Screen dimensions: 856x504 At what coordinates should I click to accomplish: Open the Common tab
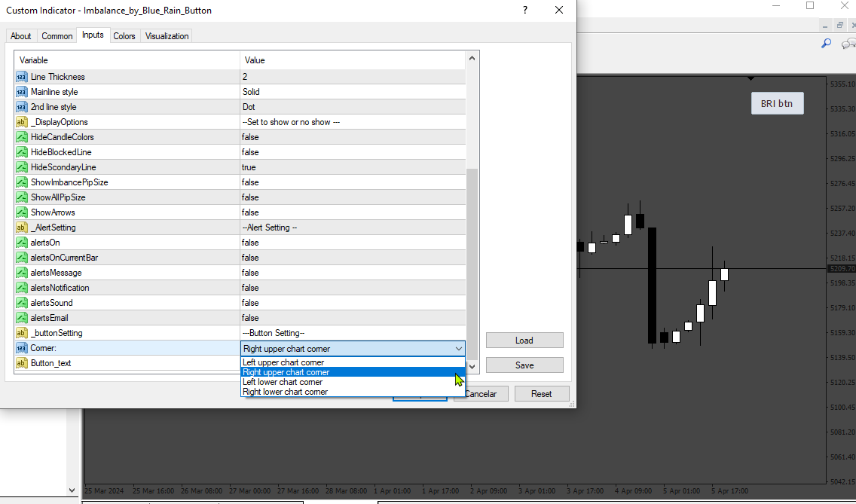click(57, 36)
